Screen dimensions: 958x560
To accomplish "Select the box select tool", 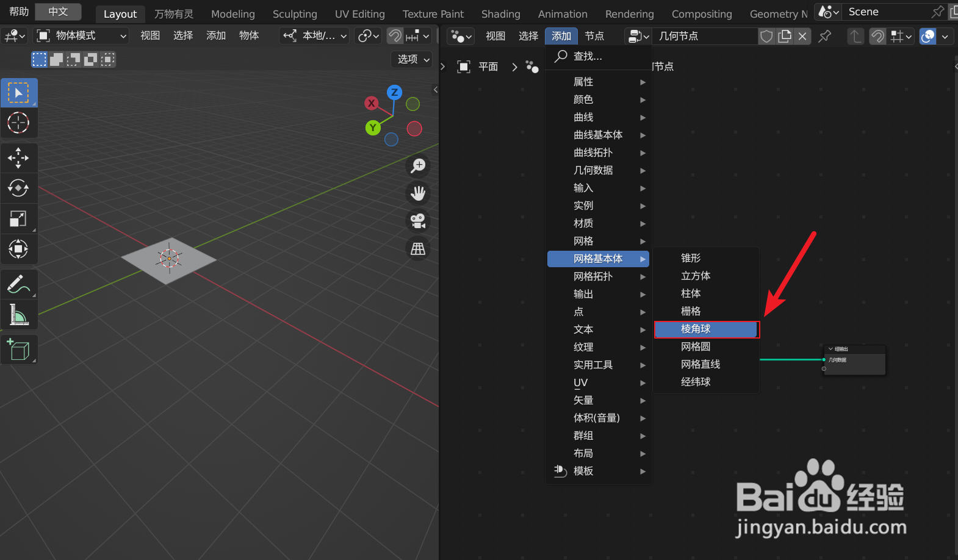I will [x=19, y=93].
